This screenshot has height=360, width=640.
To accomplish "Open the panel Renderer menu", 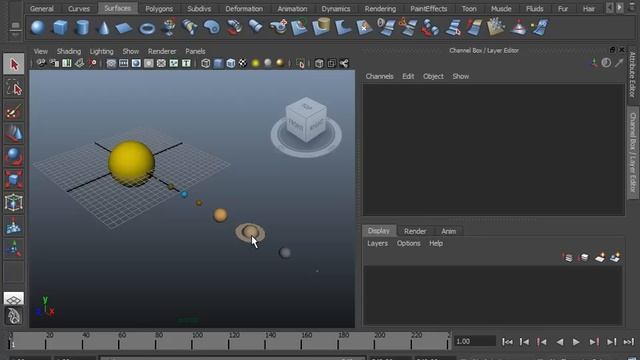I will coord(162,51).
